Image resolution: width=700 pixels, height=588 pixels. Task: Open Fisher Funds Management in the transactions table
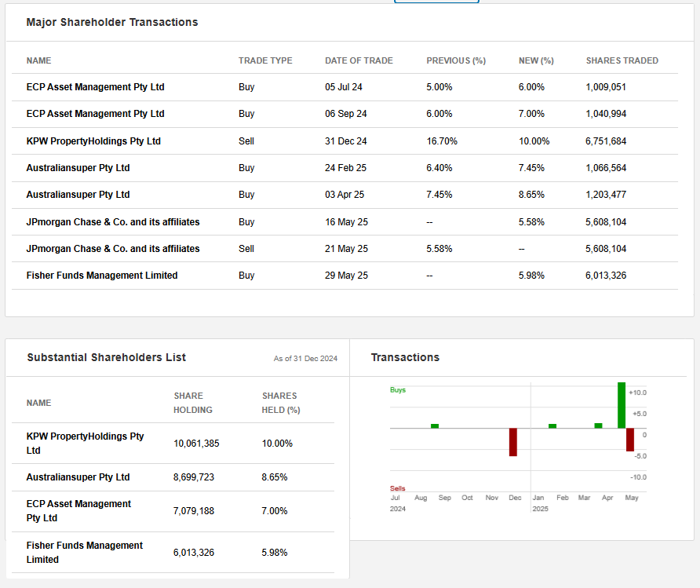(x=102, y=276)
